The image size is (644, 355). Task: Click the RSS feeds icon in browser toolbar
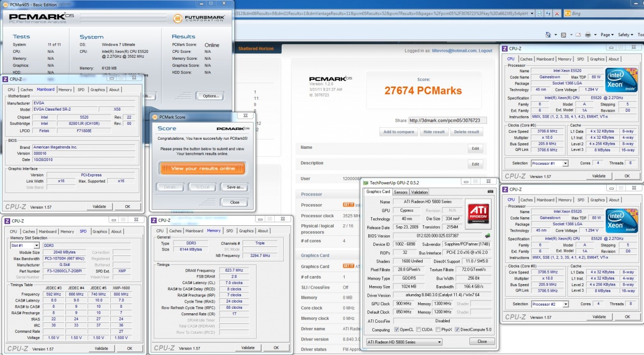(x=565, y=35)
